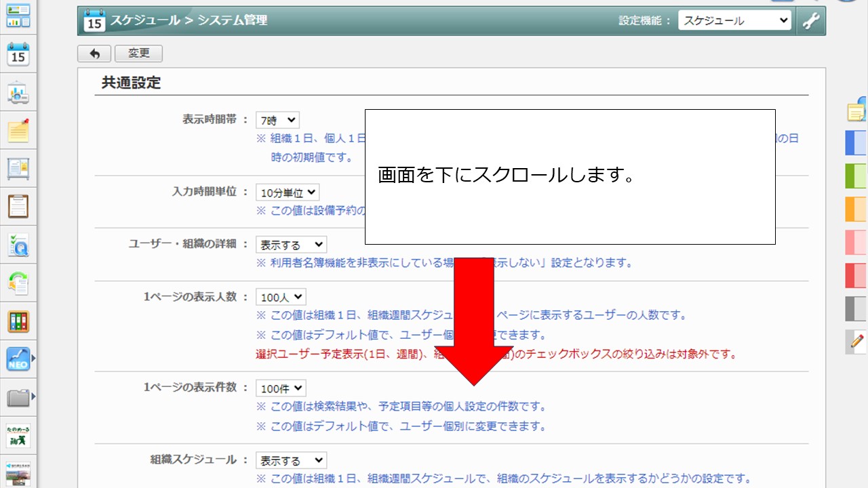
Task: Open the 組織スケジュール 表示する dropdown
Action: [x=291, y=461]
